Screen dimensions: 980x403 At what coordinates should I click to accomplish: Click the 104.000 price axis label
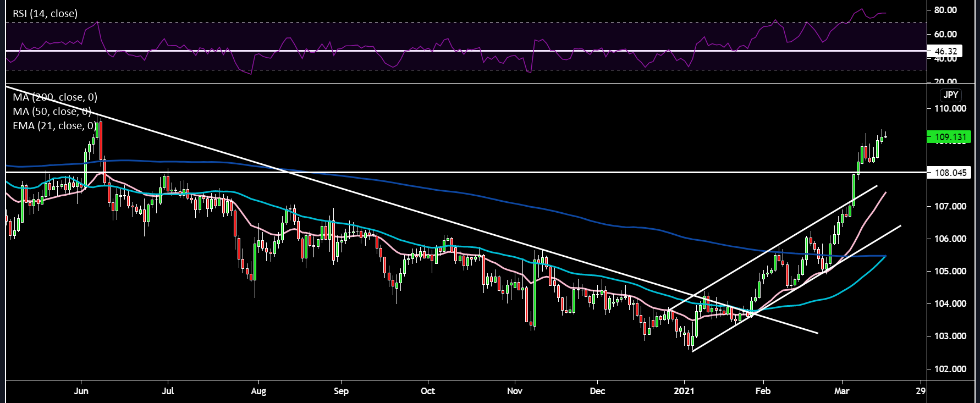[950, 303]
